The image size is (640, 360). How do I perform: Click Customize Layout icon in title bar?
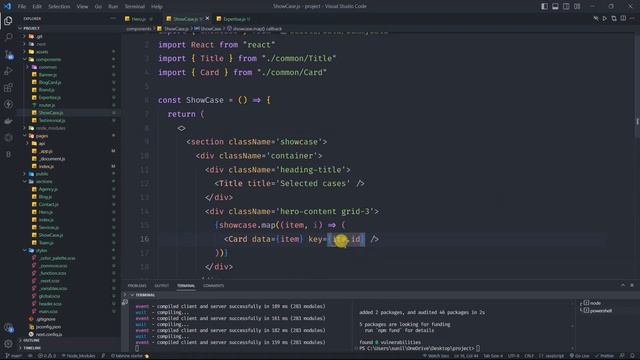(x=577, y=7)
